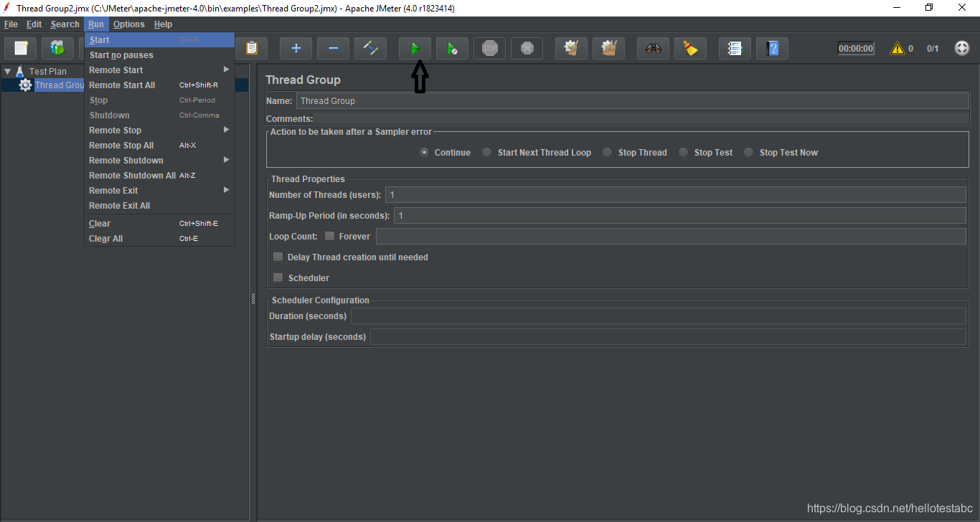Click the Paste clipboard toolbar icon

point(251,49)
